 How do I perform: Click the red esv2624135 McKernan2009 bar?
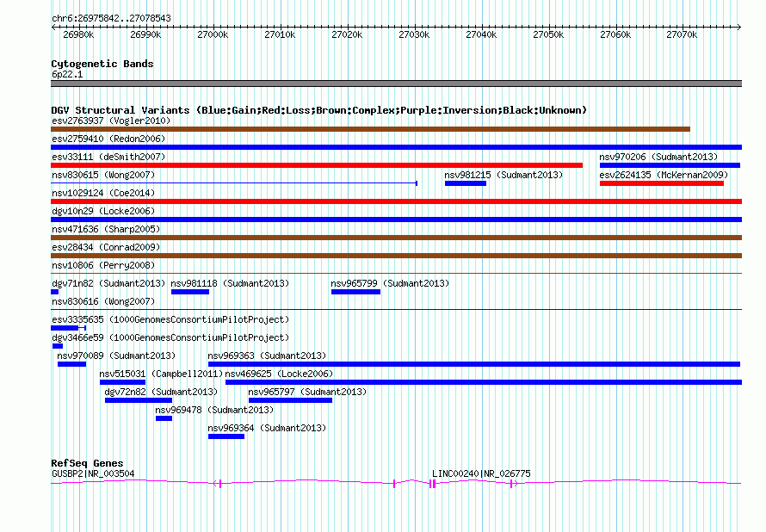tap(662, 183)
